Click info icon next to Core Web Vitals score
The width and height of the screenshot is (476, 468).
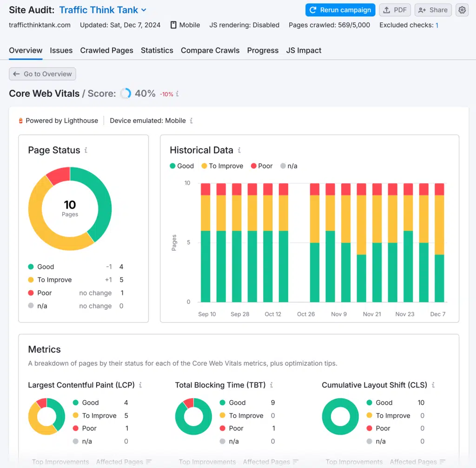coord(177,94)
